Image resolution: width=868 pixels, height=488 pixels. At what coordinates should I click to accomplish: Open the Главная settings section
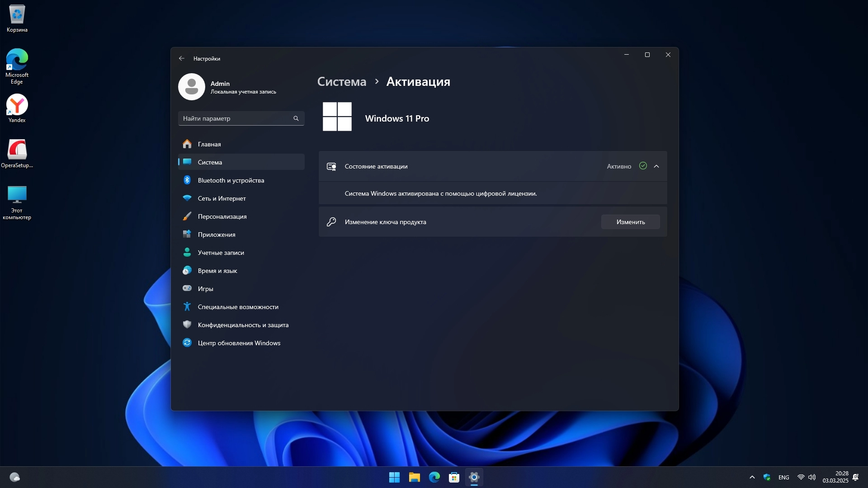click(x=209, y=144)
